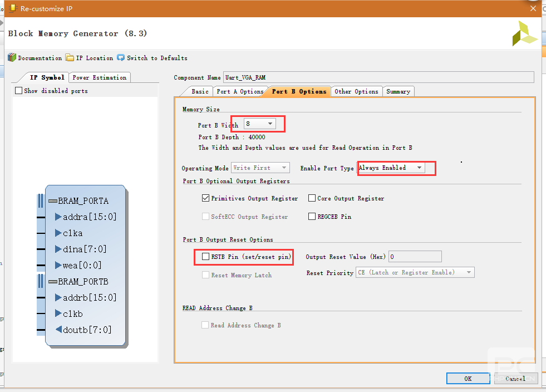The width and height of the screenshot is (546, 392).
Task: Open the Operating Mode dropdown
Action: (260, 168)
